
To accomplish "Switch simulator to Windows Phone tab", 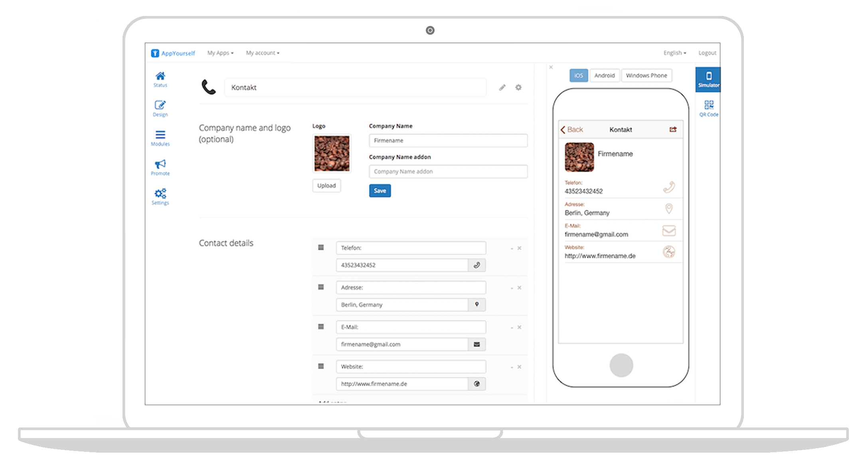I will (647, 75).
